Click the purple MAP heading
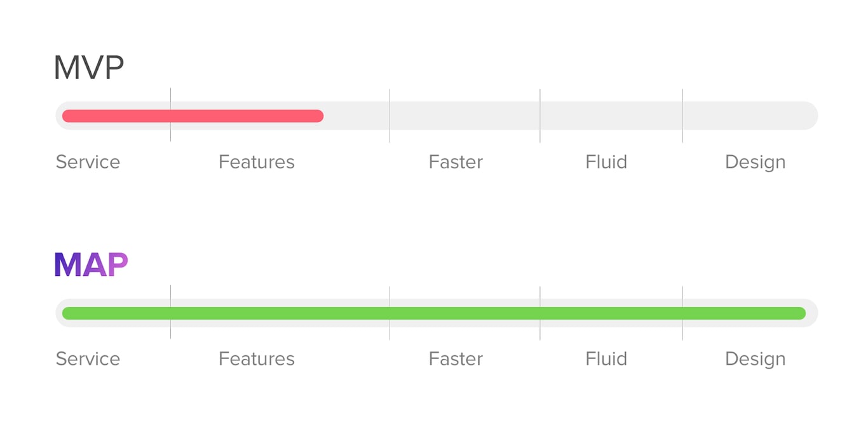This screenshot has height=436, width=868. pos(91,264)
